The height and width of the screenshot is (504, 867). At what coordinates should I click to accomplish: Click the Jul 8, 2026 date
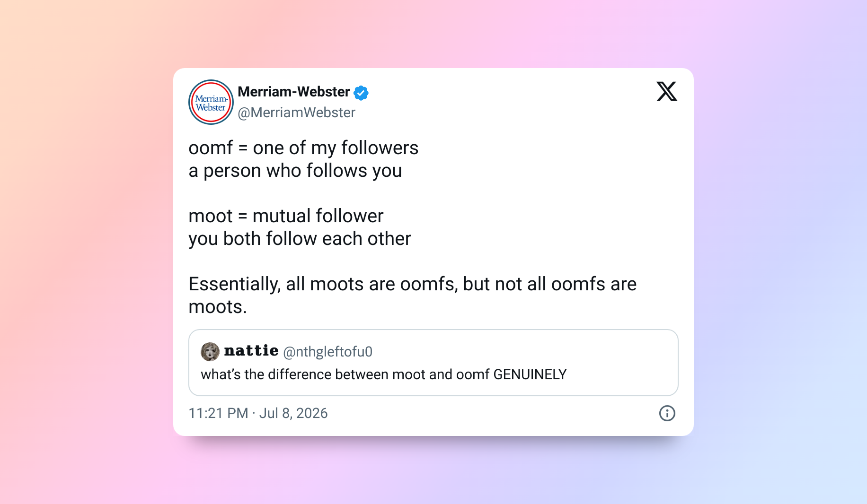click(293, 413)
